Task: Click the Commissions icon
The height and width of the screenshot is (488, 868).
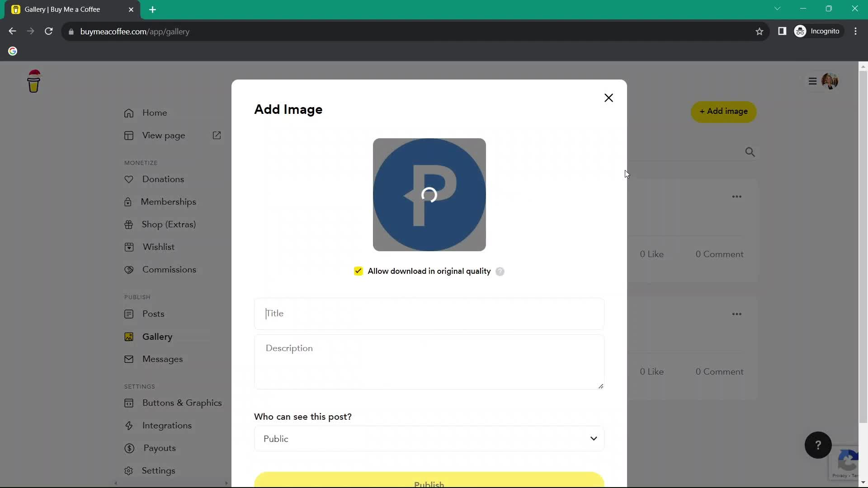Action: tap(129, 270)
